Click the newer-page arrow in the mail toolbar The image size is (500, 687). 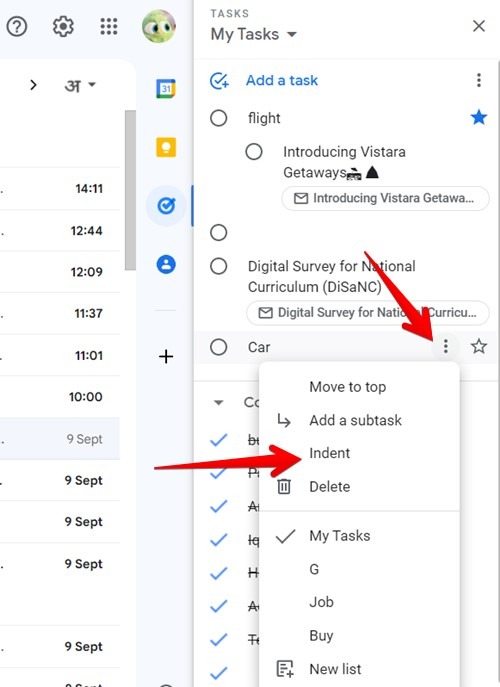(x=33, y=85)
